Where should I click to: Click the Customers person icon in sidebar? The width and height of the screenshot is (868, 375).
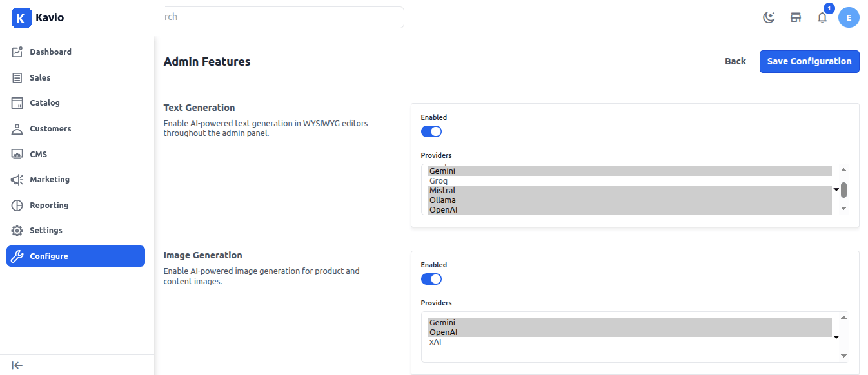17,129
